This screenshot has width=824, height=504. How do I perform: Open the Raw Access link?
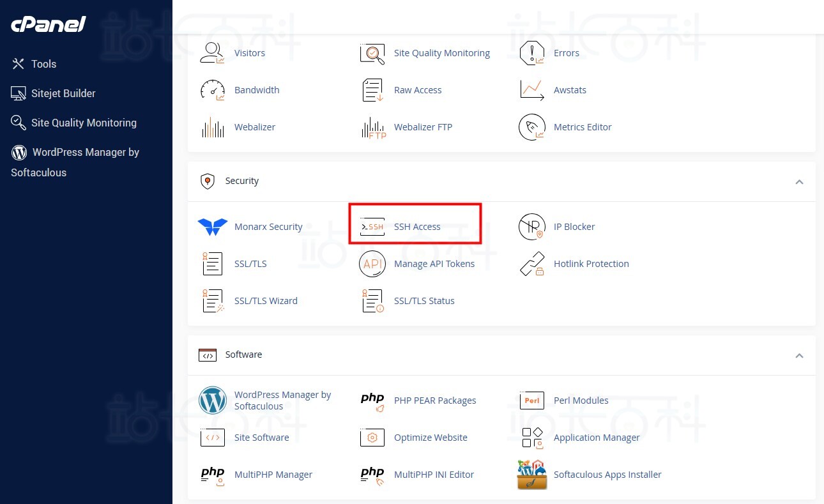point(418,90)
